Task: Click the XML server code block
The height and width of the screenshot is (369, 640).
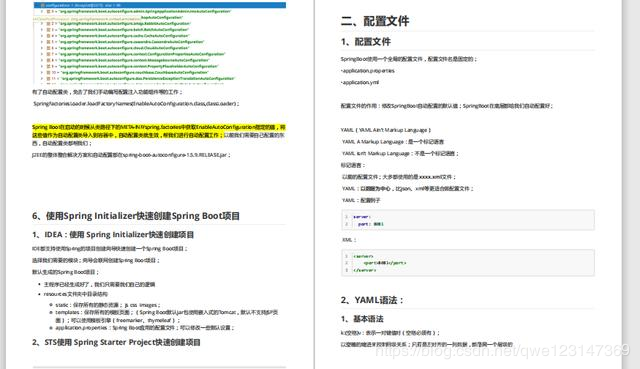Action: [468, 262]
